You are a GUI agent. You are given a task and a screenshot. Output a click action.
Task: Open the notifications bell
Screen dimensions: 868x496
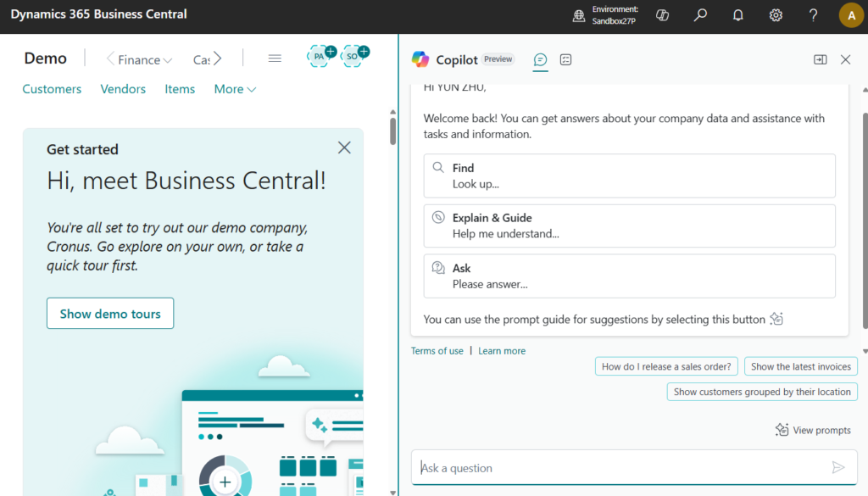(737, 14)
